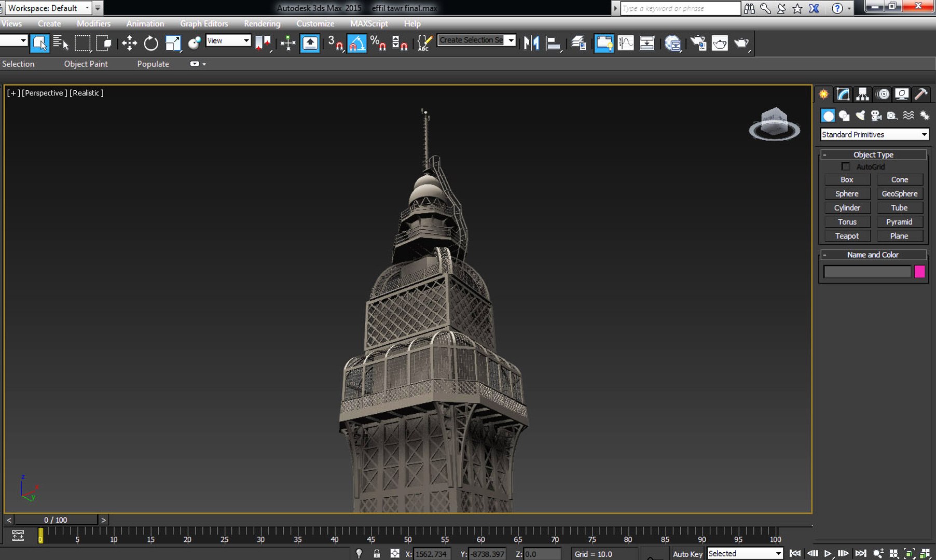Select the Select and Move tool
Screen dimensions: 936x560
pos(129,43)
